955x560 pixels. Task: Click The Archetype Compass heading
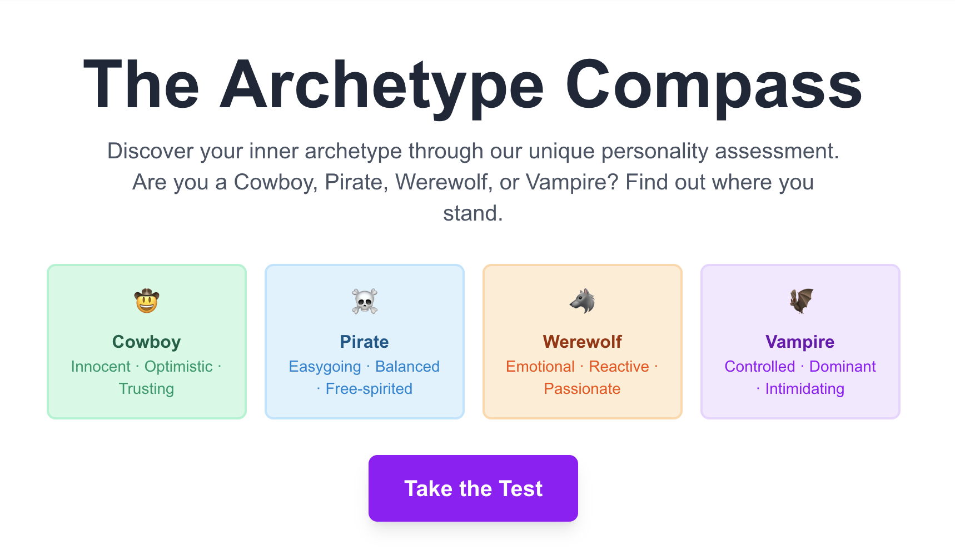coord(472,85)
